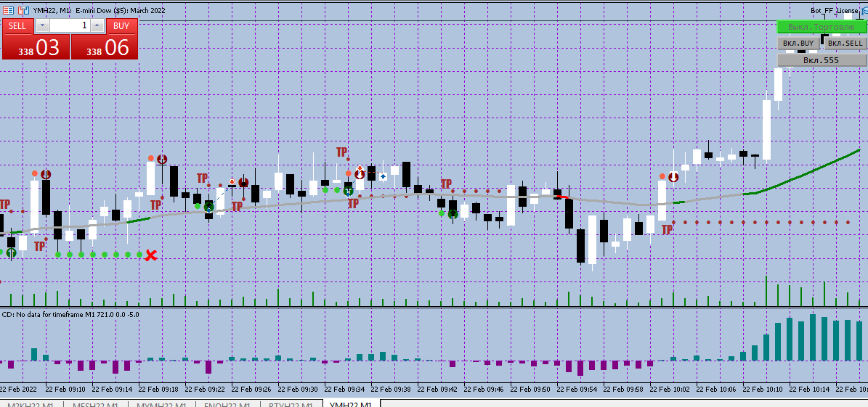Click the graduation cap expert advisor icon
This screenshot has width=868, height=407.
(864, 10)
